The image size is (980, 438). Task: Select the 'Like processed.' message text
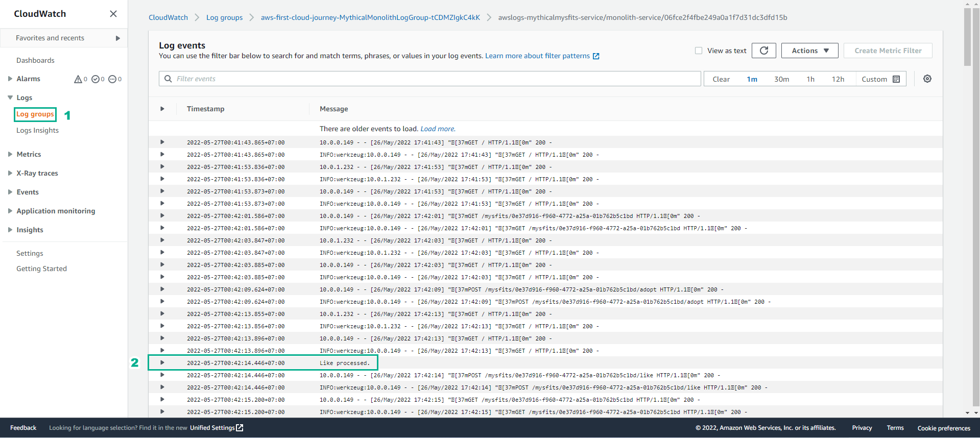point(344,363)
